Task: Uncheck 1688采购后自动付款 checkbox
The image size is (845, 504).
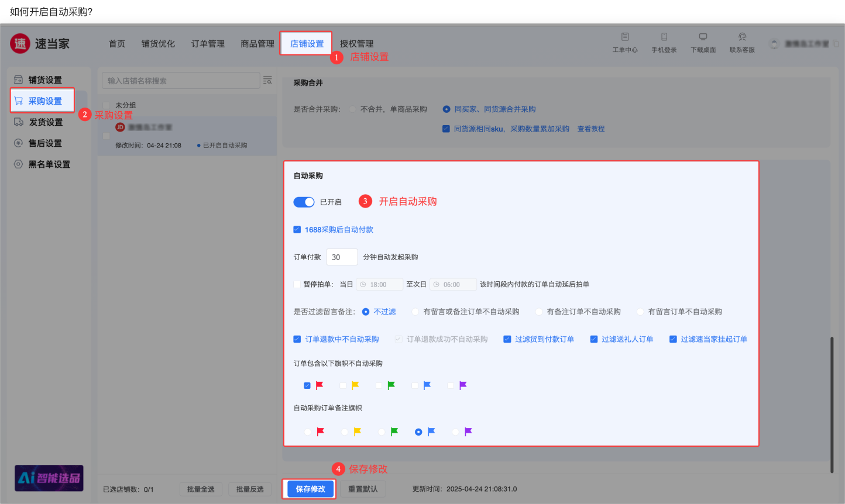Action: pyautogui.click(x=297, y=230)
